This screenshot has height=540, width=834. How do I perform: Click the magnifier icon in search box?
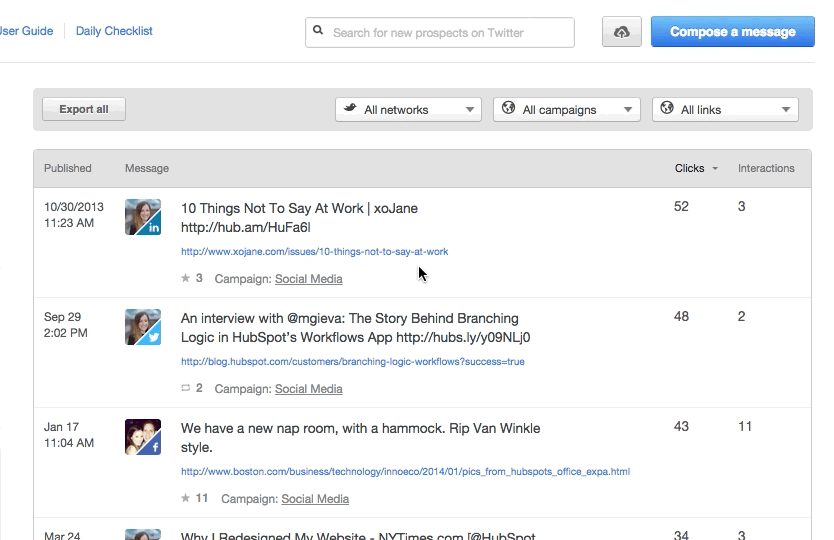319,32
